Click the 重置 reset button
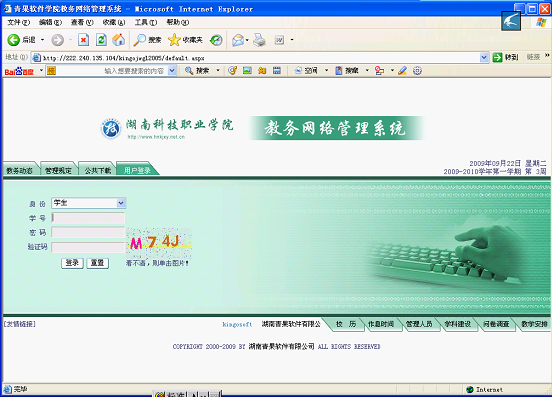 [x=98, y=263]
